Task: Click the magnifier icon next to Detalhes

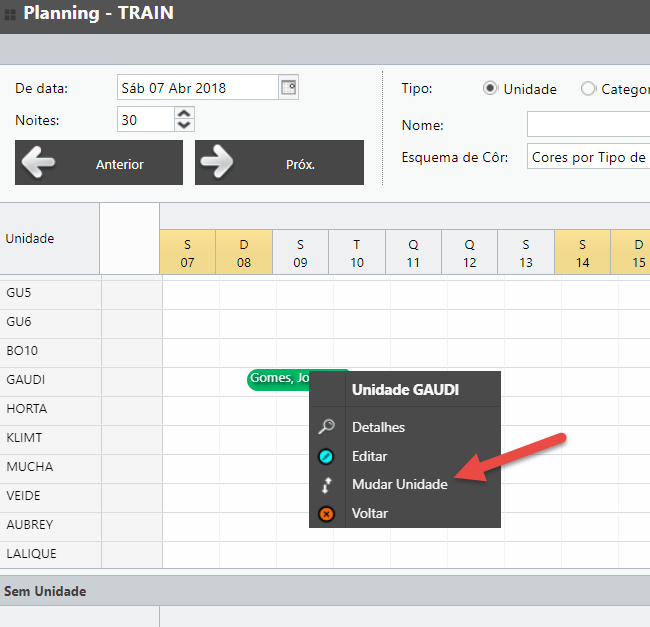Action: (x=326, y=427)
